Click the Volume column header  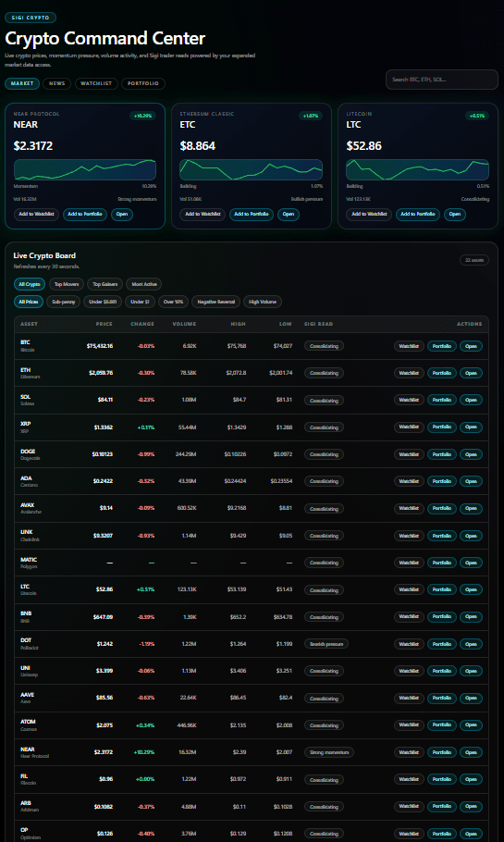pyautogui.click(x=184, y=324)
